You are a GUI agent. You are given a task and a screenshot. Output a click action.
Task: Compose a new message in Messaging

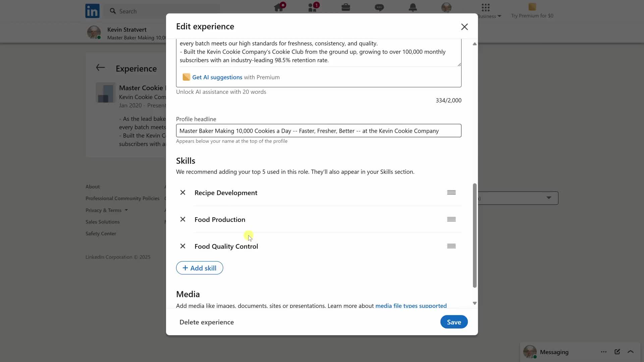coord(617,352)
